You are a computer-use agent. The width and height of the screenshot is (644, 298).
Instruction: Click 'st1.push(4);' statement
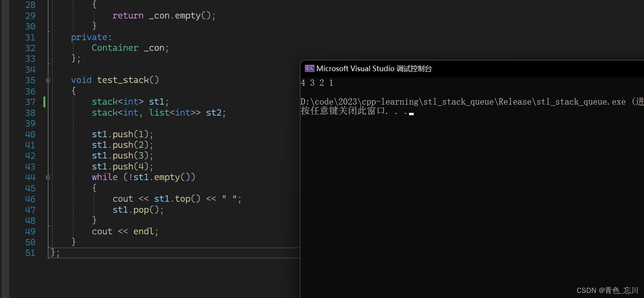(122, 167)
